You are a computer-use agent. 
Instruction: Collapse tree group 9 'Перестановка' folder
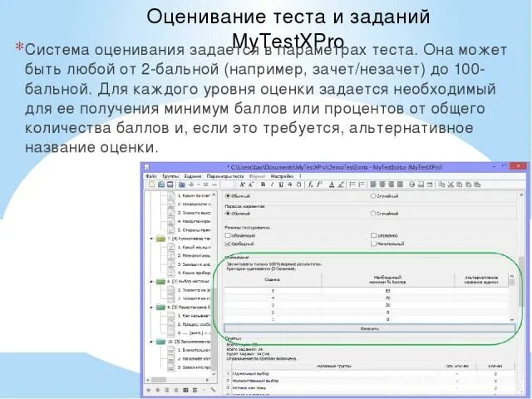pyautogui.click(x=151, y=307)
